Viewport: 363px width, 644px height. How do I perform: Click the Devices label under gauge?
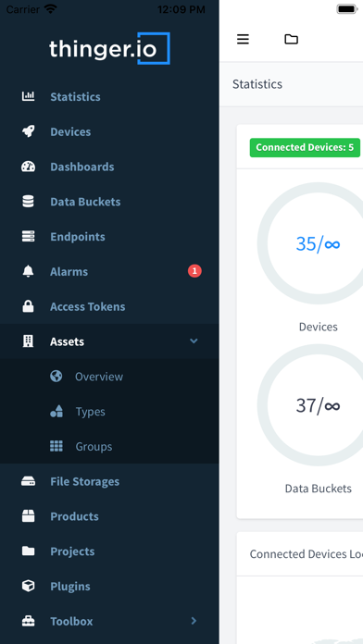(x=319, y=327)
